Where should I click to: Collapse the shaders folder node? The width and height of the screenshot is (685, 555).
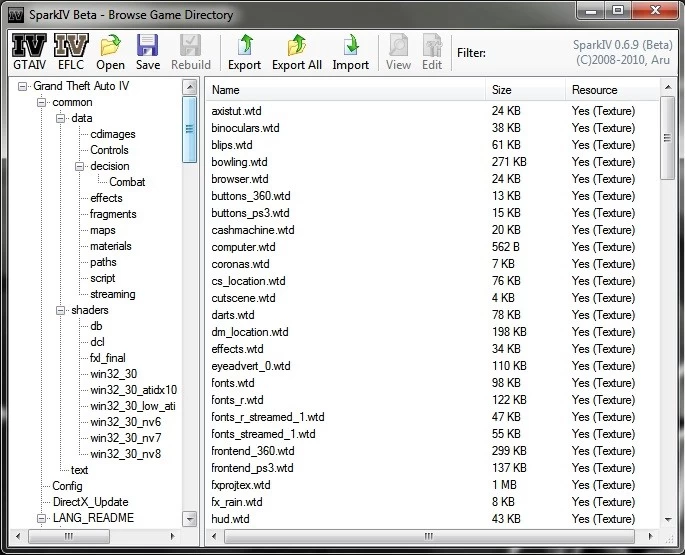click(x=60, y=310)
